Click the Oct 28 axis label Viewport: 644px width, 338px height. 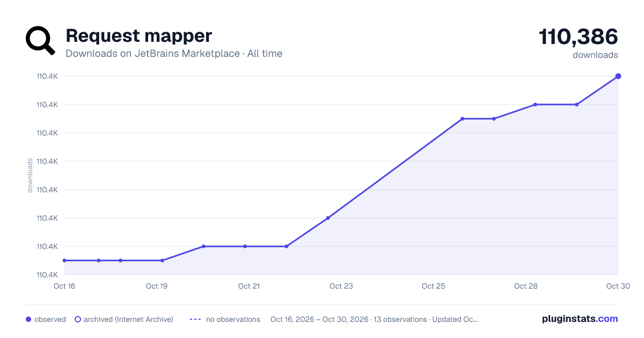click(x=526, y=286)
